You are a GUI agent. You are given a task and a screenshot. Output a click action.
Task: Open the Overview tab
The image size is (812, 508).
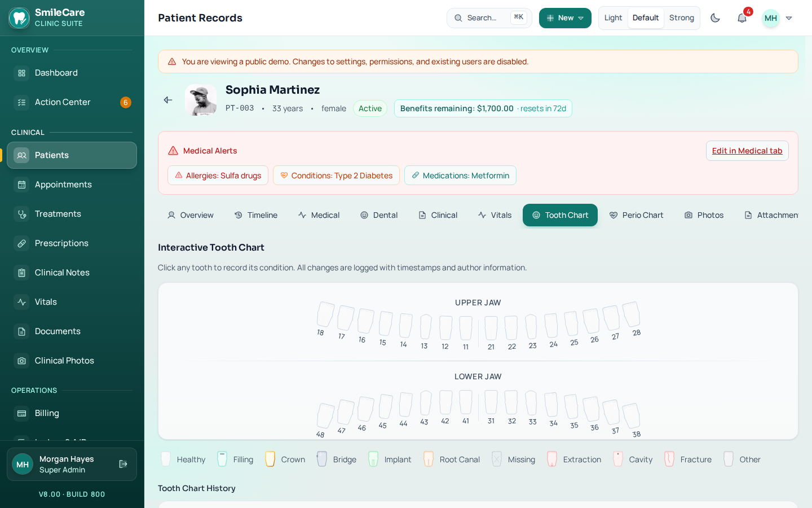coord(190,215)
